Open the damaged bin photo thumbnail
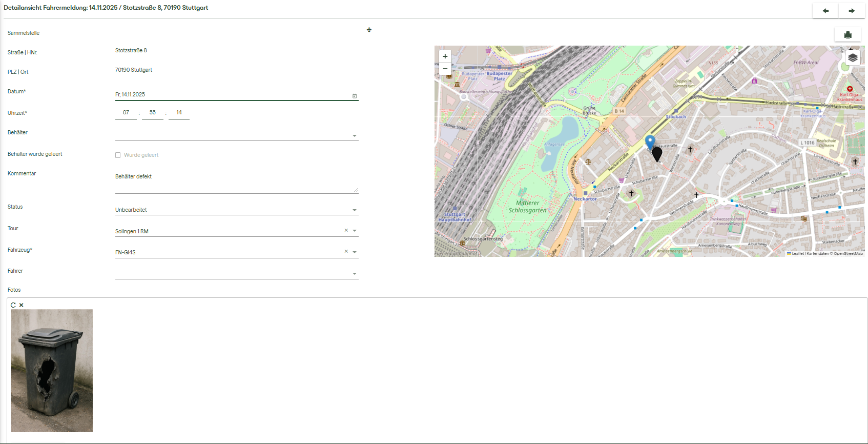The width and height of the screenshot is (868, 444). (52, 370)
